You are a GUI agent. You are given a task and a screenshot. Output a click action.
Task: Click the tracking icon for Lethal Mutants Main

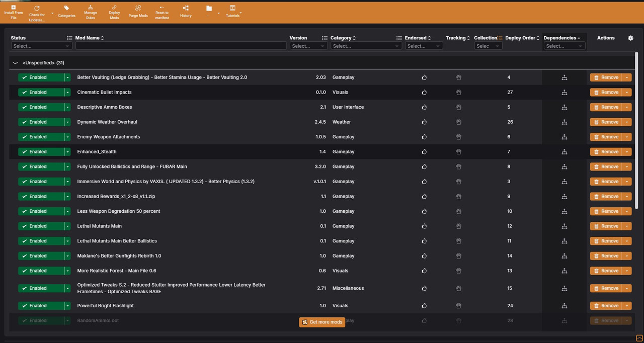point(458,226)
